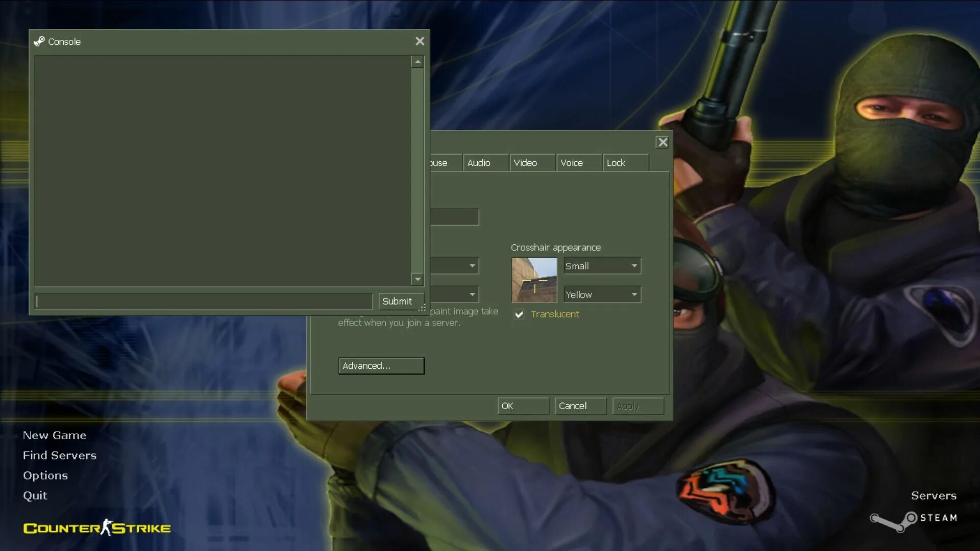Click the crosshair preview thumbnail
The width and height of the screenshot is (980, 551).
pos(534,280)
